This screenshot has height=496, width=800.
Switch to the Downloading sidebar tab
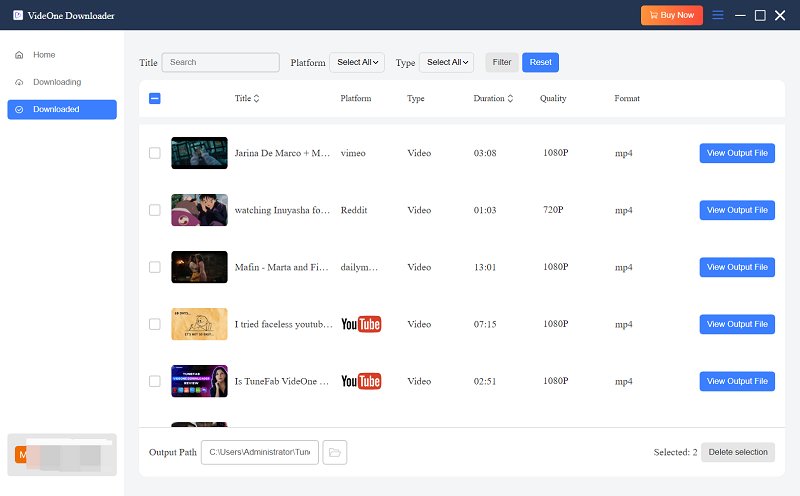pyautogui.click(x=57, y=82)
